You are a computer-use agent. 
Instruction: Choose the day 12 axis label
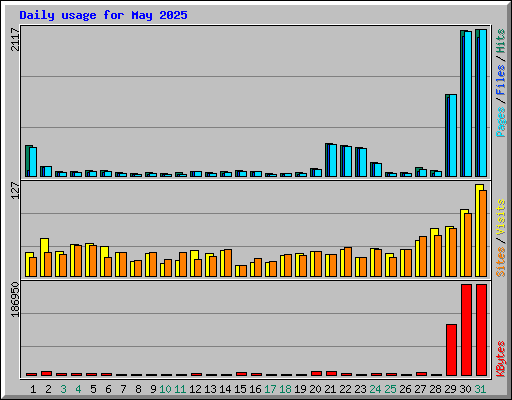coord(195,389)
